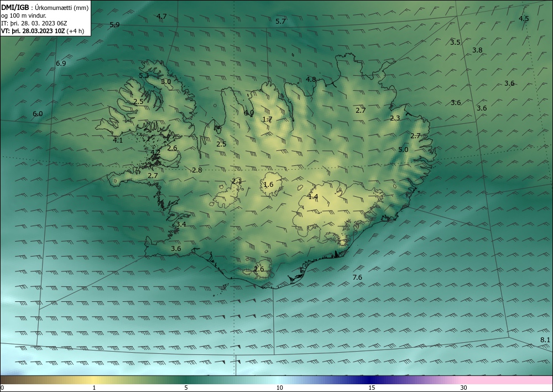Select the 3.8 map value
This screenshot has height=392, width=553.
(477, 50)
